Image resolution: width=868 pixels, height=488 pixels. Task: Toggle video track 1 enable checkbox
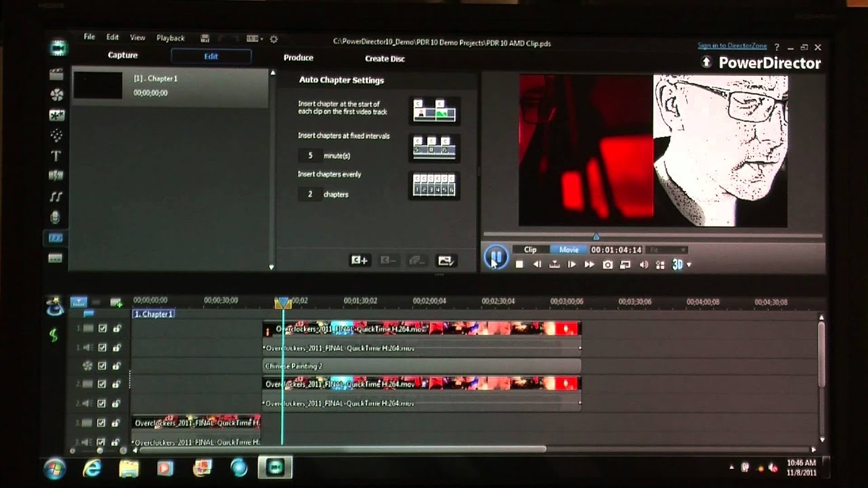coord(102,329)
